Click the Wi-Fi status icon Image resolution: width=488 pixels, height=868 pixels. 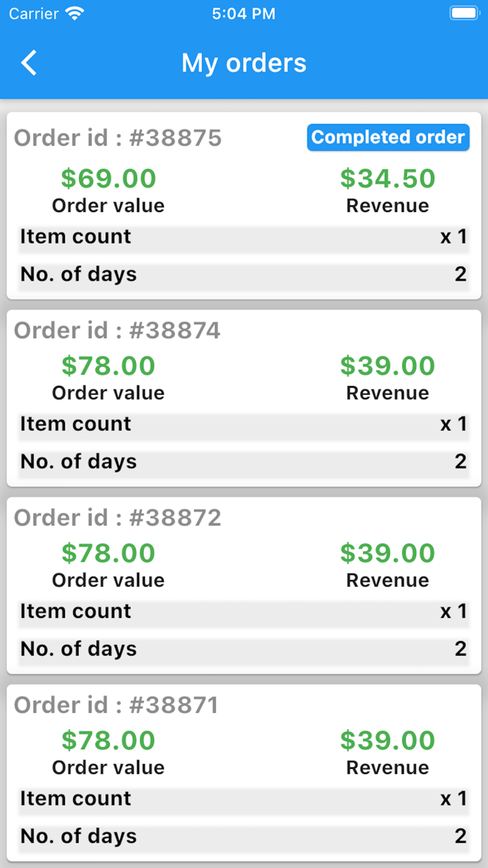click(x=73, y=13)
